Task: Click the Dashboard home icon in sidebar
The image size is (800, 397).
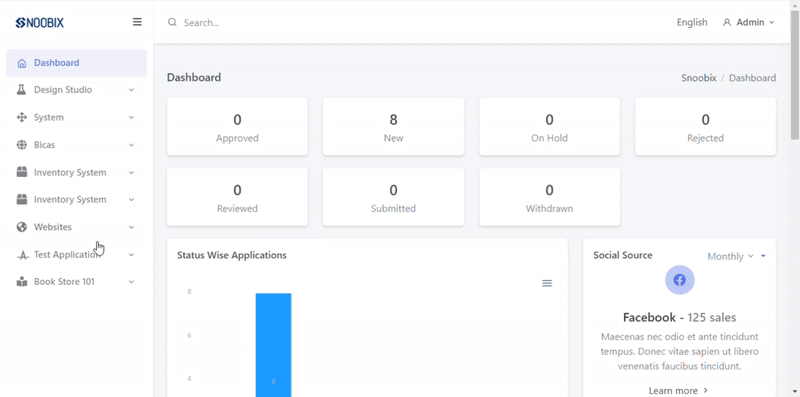Action: coord(21,63)
